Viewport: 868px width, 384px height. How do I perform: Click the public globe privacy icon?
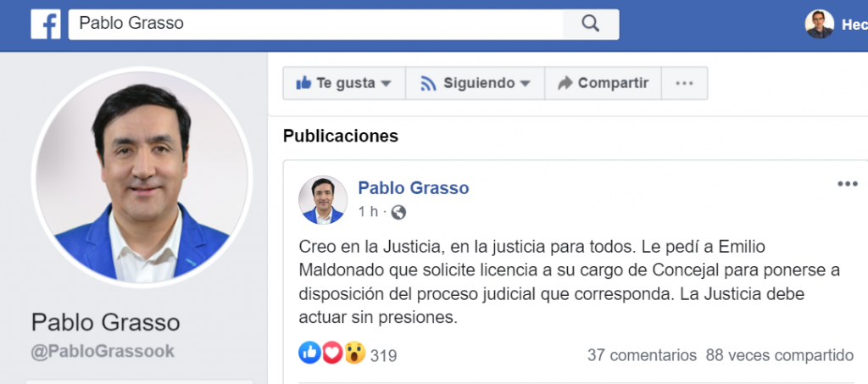[398, 212]
